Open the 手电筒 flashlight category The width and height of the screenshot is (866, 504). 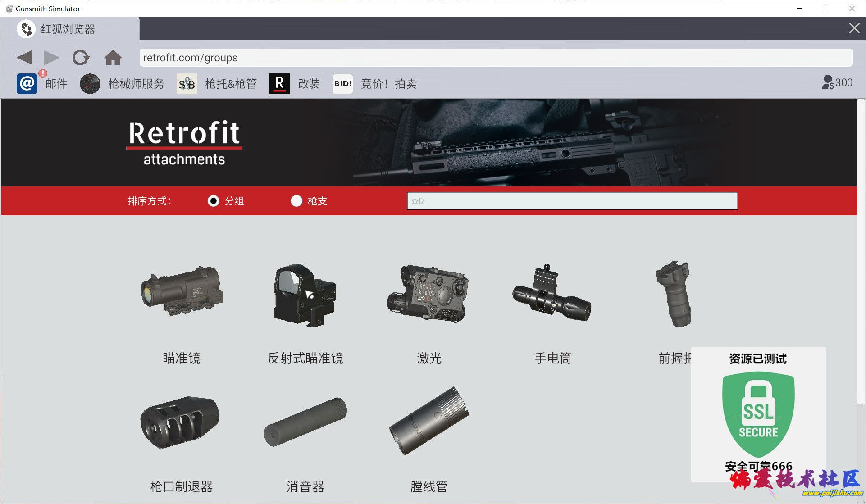tap(552, 294)
